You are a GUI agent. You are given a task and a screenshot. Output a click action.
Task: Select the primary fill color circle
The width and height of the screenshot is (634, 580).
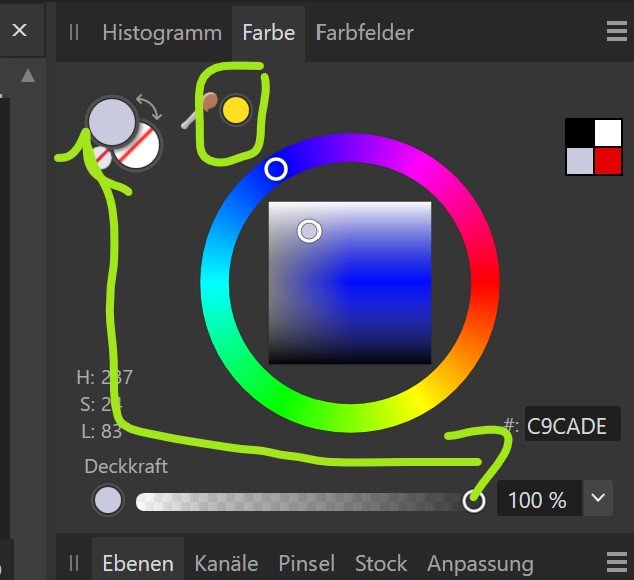[x=112, y=121]
